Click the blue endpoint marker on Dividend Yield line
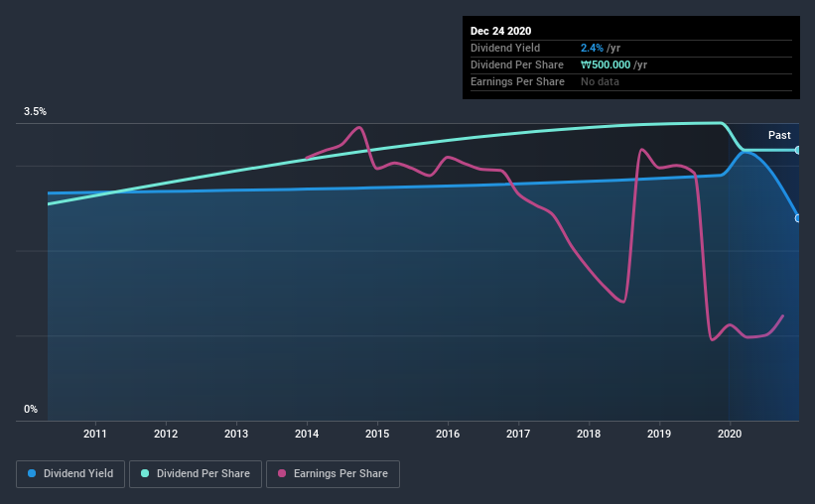Image resolution: width=815 pixels, height=504 pixels. click(x=798, y=218)
